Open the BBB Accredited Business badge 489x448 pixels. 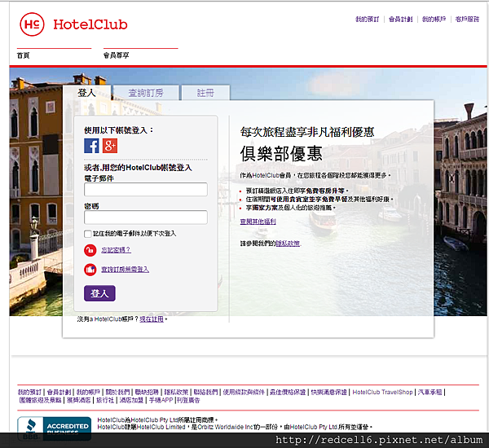(x=55, y=428)
